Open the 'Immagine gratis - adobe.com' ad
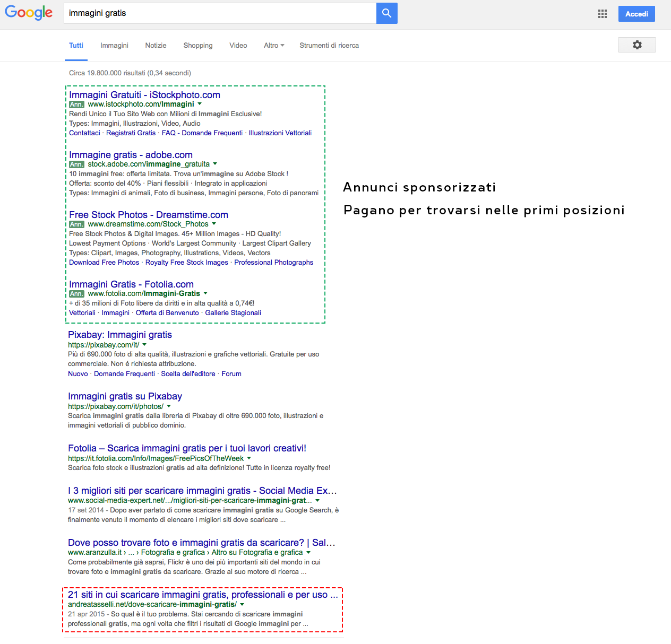Screen dimensions: 671x644 click(131, 155)
